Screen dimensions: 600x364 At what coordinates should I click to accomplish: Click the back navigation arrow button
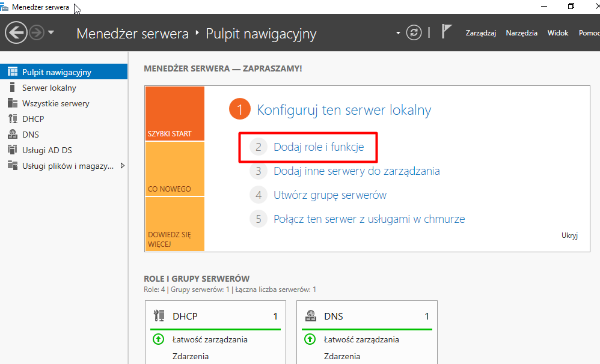(x=16, y=32)
